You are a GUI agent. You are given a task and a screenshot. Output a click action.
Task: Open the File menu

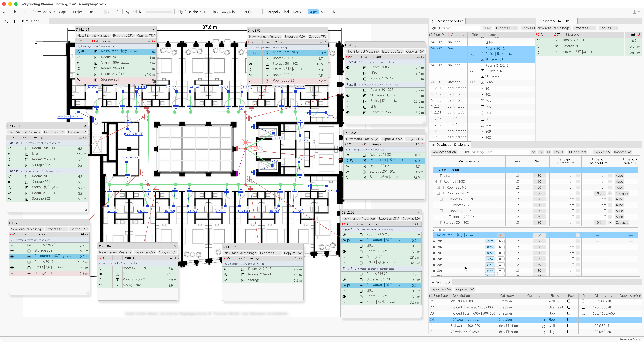(x=14, y=12)
